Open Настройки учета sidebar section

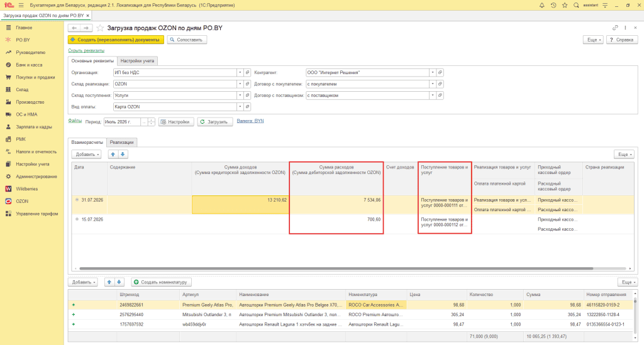(x=33, y=164)
